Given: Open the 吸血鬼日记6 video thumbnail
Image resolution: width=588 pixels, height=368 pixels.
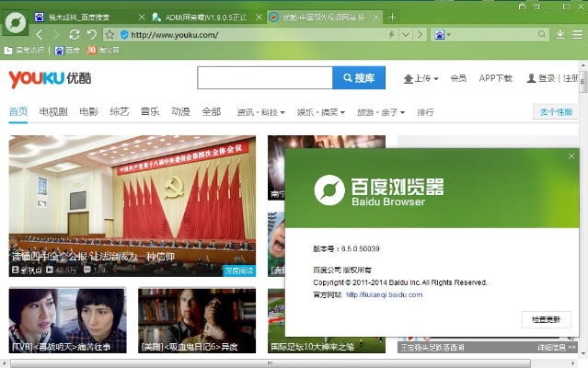Looking at the screenshot, I should coord(197,320).
